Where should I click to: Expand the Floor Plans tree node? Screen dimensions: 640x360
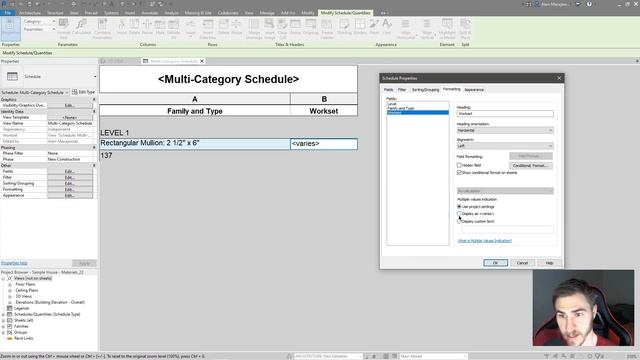click(10, 284)
